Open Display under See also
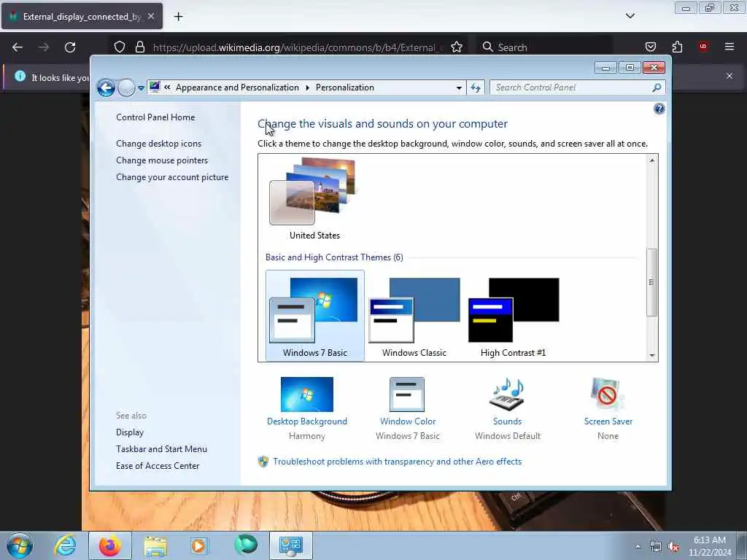Screen dimensions: 747x560 (130, 432)
